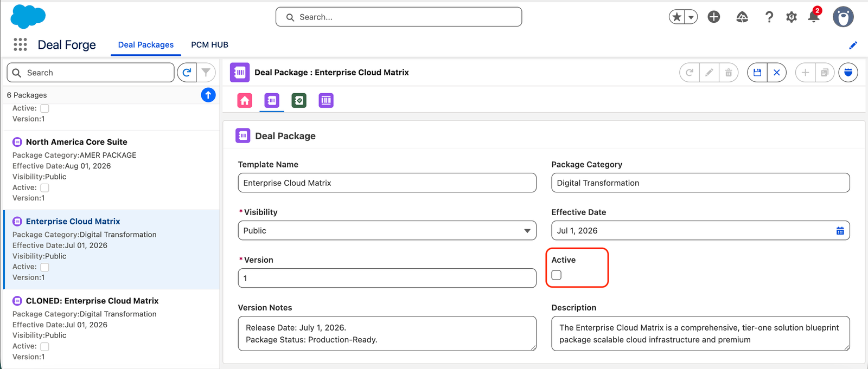Open the Favorites star icon
The height and width of the screenshot is (369, 868).
click(676, 17)
